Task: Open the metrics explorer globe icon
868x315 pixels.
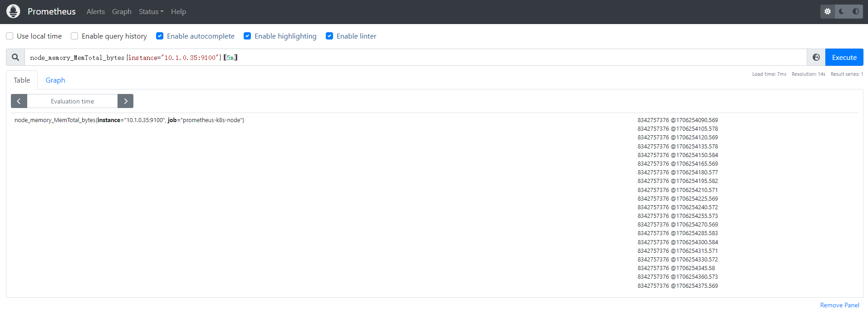Action: coord(816,57)
